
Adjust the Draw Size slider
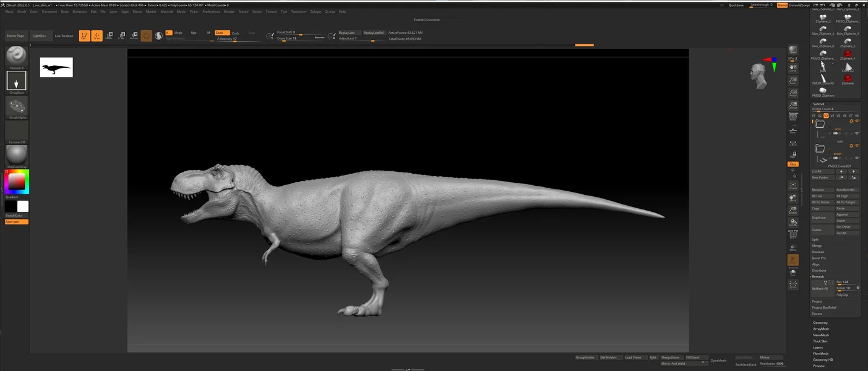click(301, 38)
